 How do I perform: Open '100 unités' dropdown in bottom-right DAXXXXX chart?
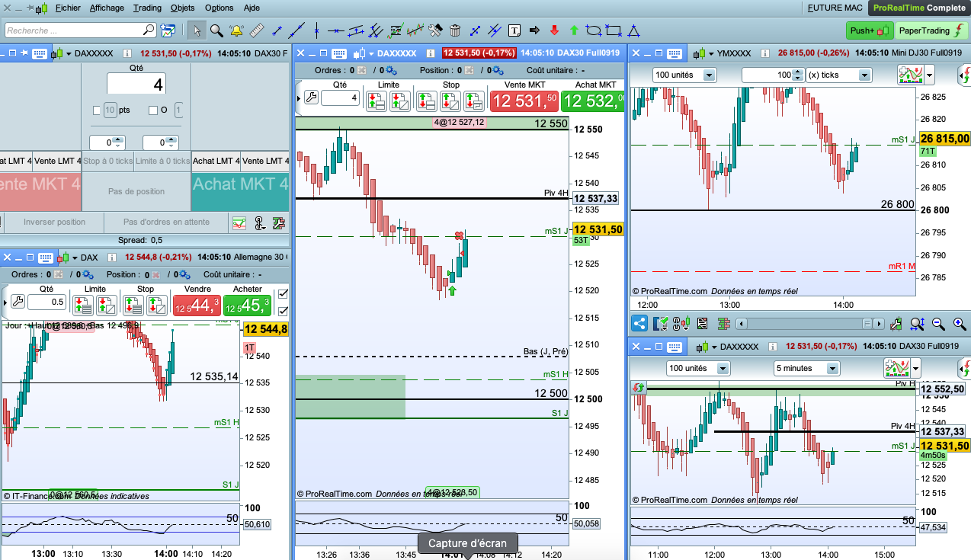tap(697, 368)
